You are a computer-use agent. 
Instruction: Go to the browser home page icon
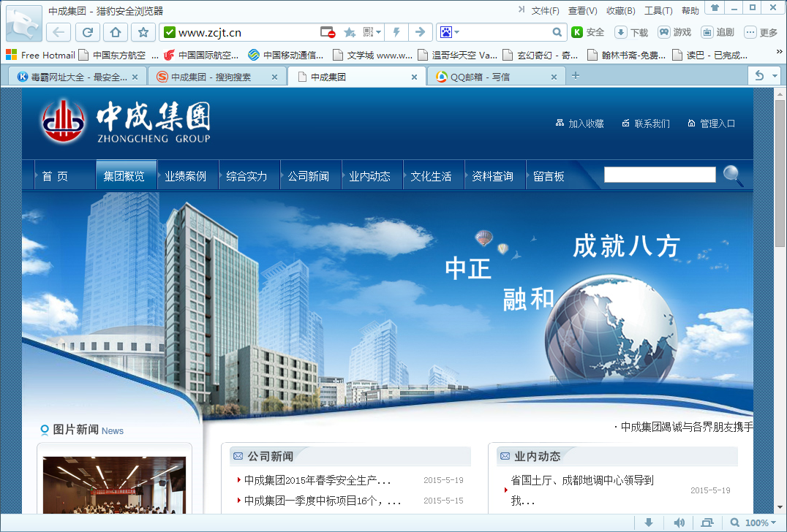click(x=115, y=32)
